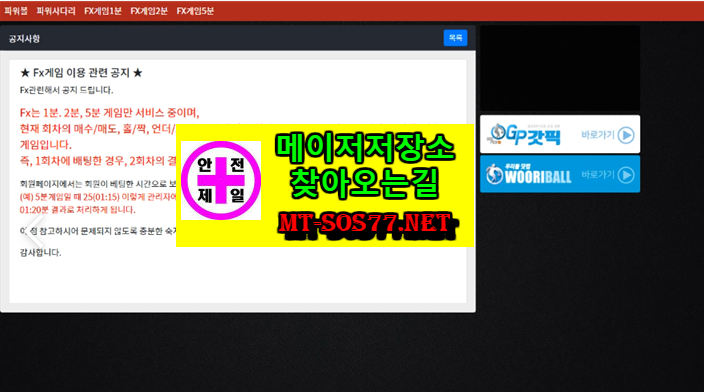Click the red line starting Fx는 1분

(110, 113)
